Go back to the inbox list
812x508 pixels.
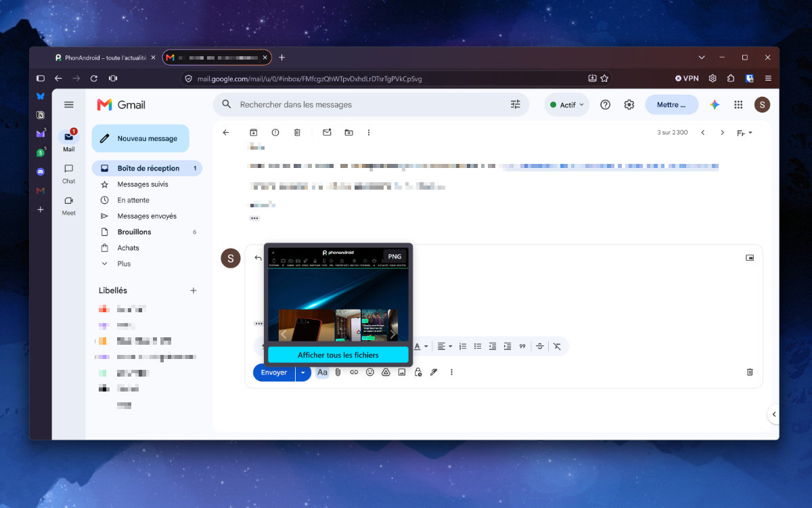point(226,133)
